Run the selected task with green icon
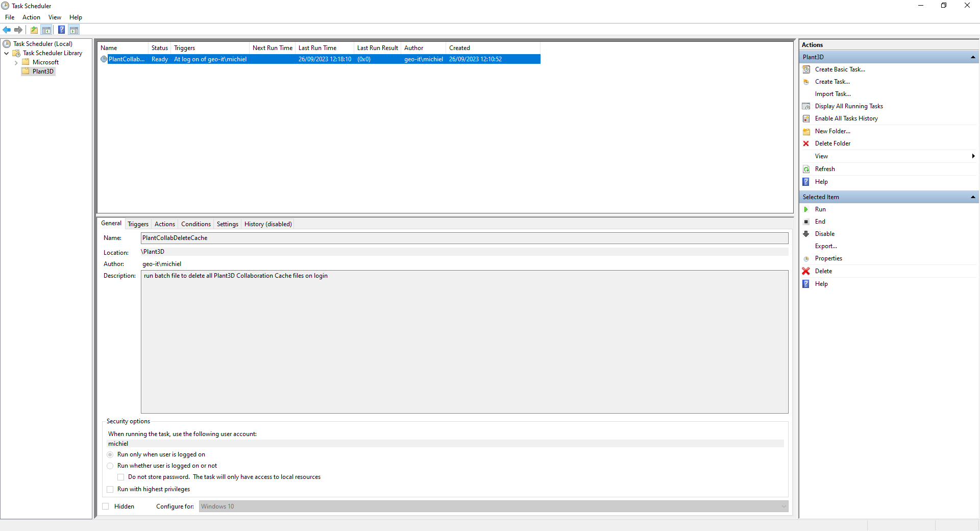 pyautogui.click(x=806, y=209)
